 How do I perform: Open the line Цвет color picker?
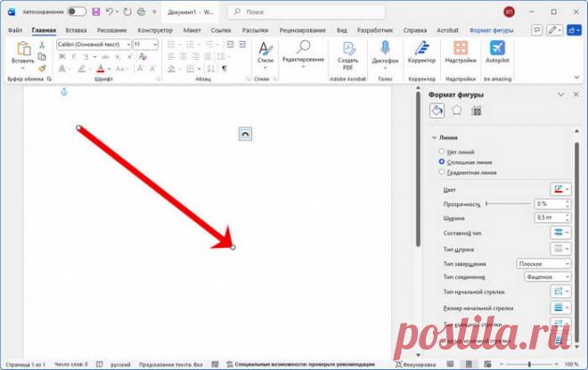[559, 189]
